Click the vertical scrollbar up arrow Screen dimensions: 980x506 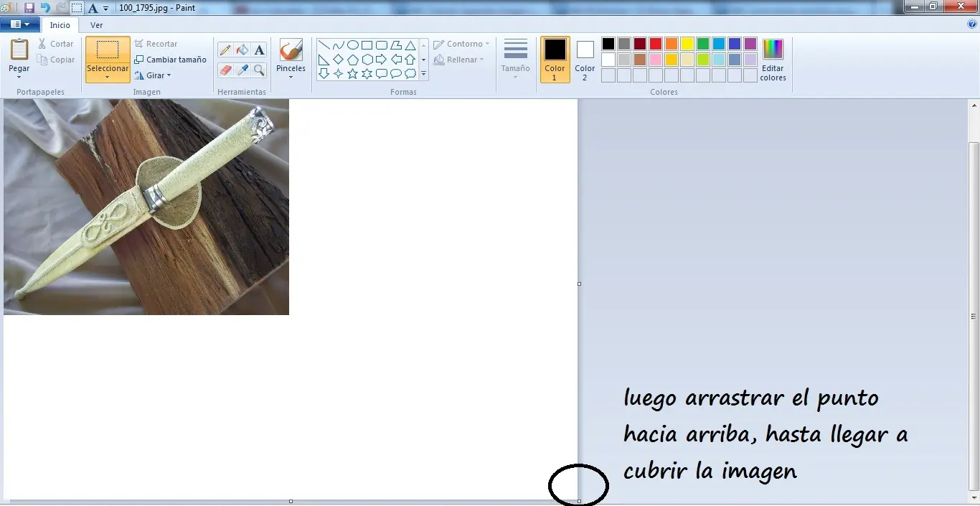(974, 106)
